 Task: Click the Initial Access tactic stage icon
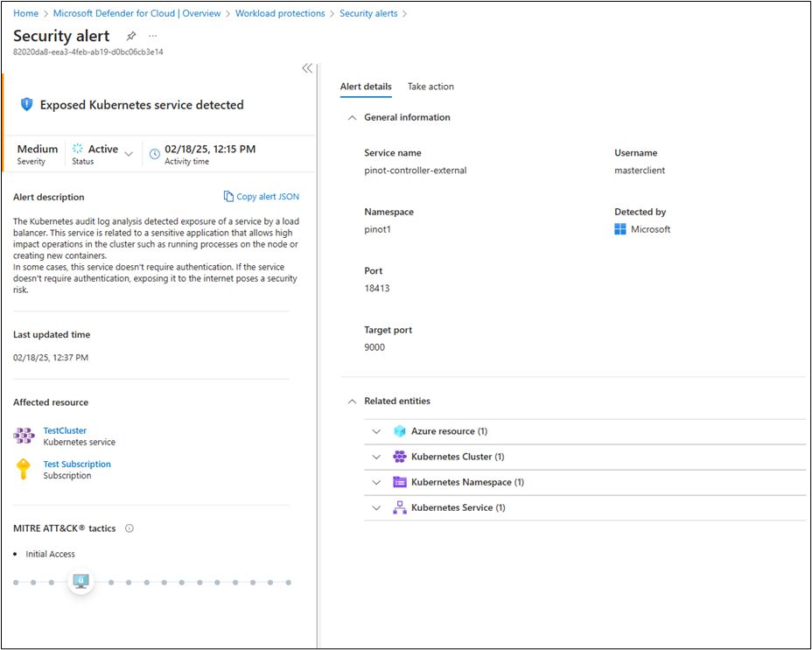click(x=80, y=582)
